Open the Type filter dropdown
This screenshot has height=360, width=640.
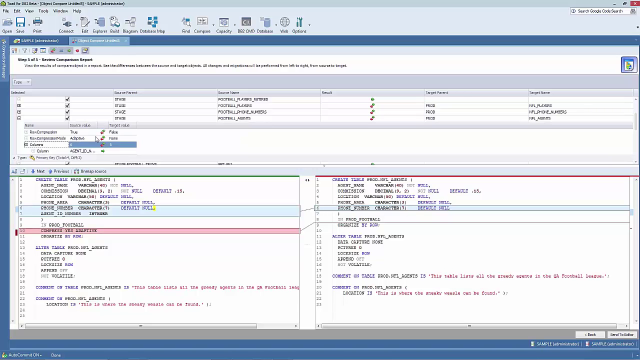[22, 82]
